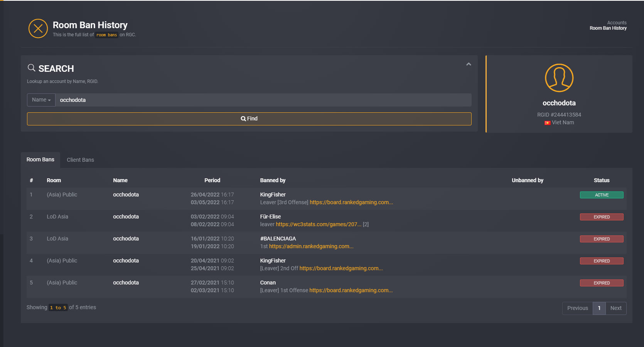Open the board.rankedgaming.com link in 3rd Offense row
Viewport: 644px width, 347px height.
point(351,202)
